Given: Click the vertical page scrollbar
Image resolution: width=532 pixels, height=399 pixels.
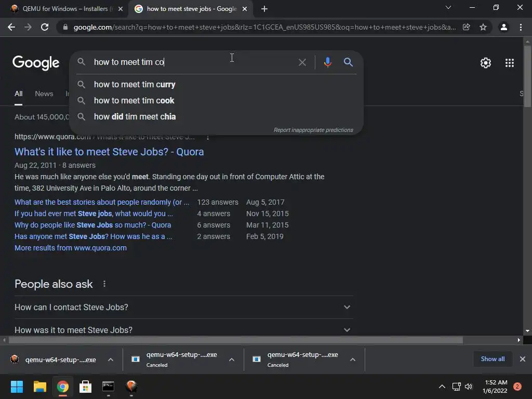Looking at the screenshot, I should (x=527, y=77).
